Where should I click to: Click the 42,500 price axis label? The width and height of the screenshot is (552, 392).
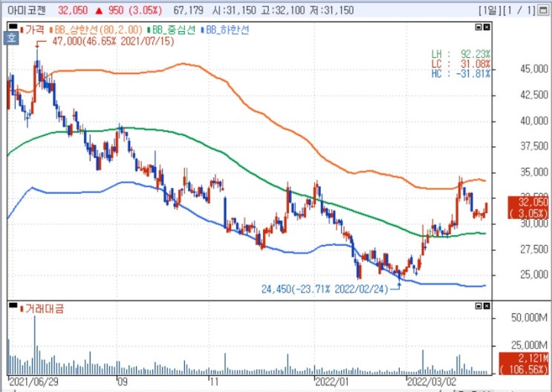coord(534,95)
